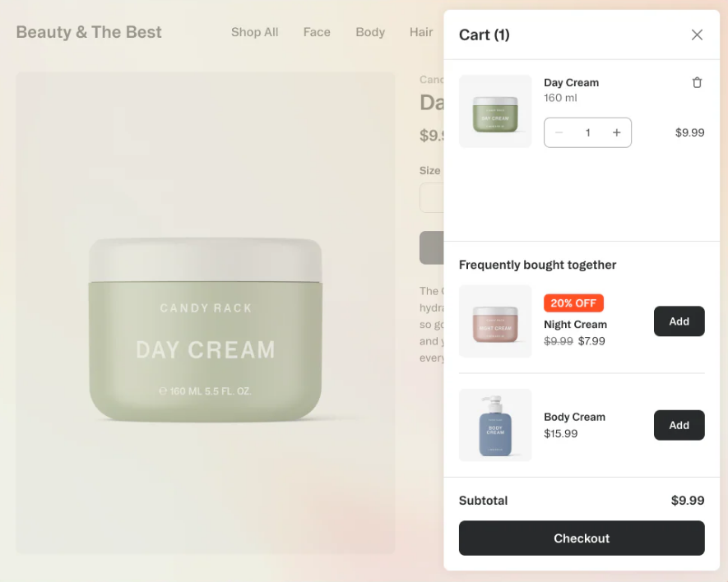Open the Hair category
Image resolution: width=728 pixels, height=582 pixels.
click(x=421, y=32)
